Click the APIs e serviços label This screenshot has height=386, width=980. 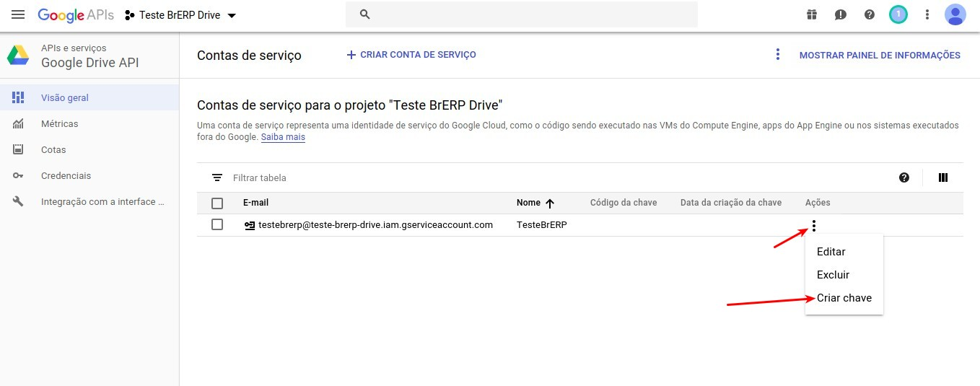(74, 48)
